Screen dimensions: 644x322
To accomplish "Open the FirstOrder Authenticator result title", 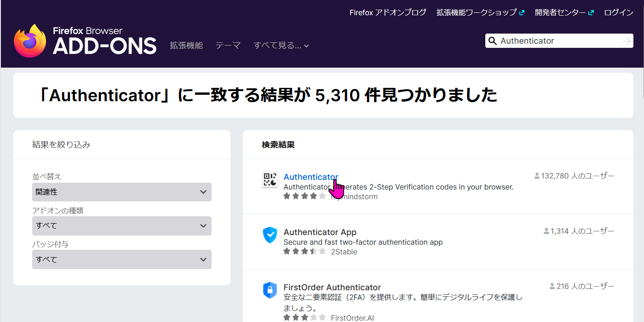I will [x=333, y=287].
